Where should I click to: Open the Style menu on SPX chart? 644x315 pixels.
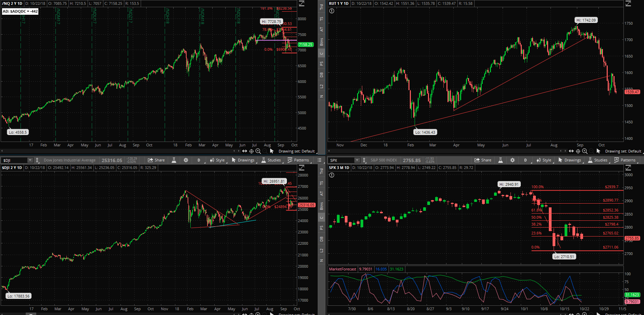[x=544, y=160]
